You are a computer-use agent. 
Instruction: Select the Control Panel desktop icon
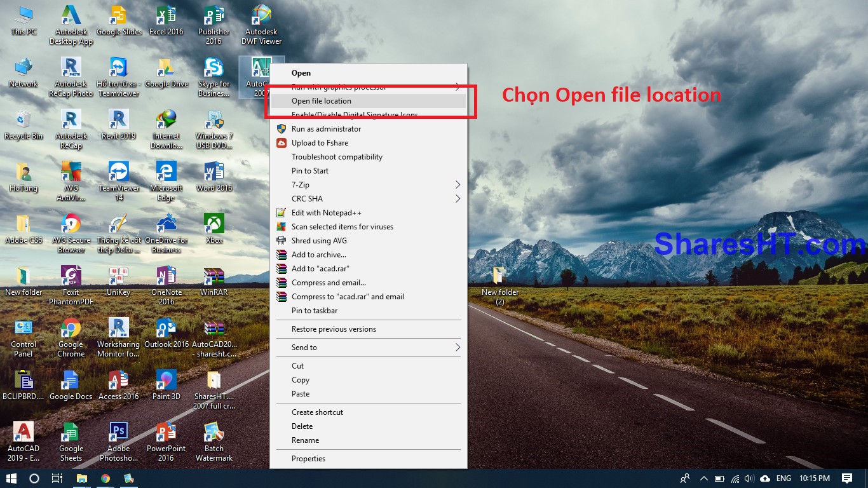[x=24, y=338]
